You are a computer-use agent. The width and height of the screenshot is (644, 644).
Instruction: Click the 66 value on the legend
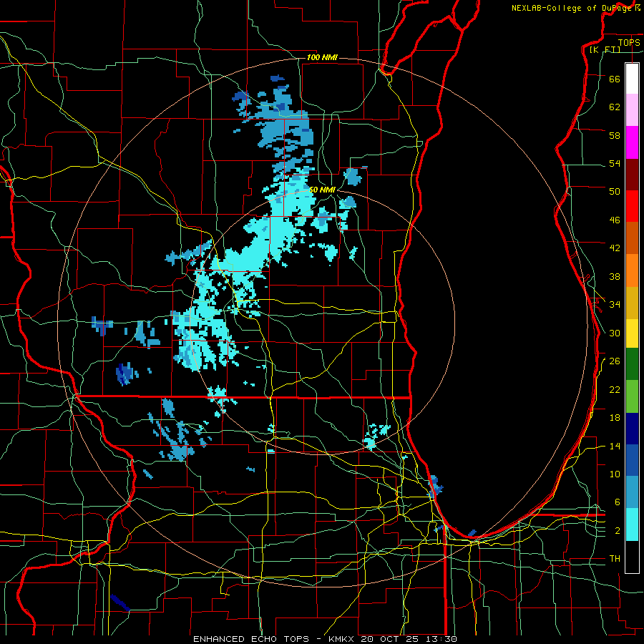pos(615,79)
